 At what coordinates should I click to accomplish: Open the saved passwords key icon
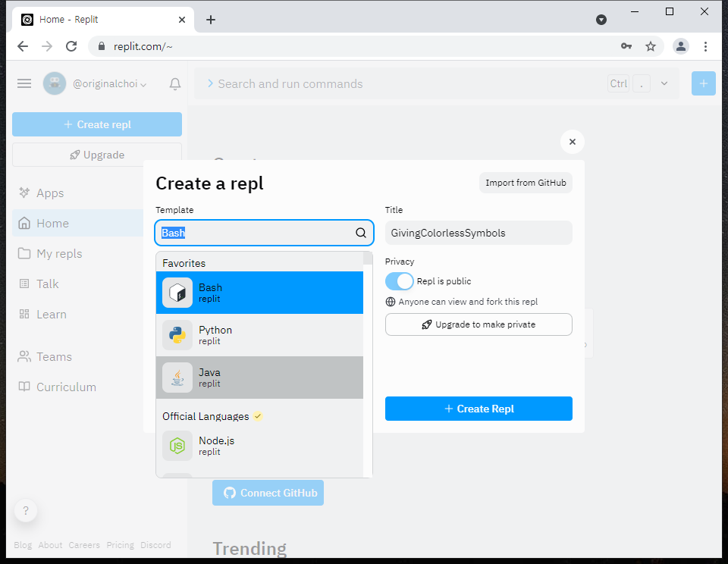tap(626, 46)
